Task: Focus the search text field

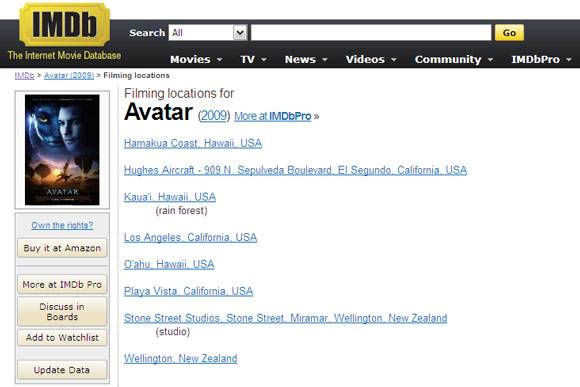Action: pos(371,33)
